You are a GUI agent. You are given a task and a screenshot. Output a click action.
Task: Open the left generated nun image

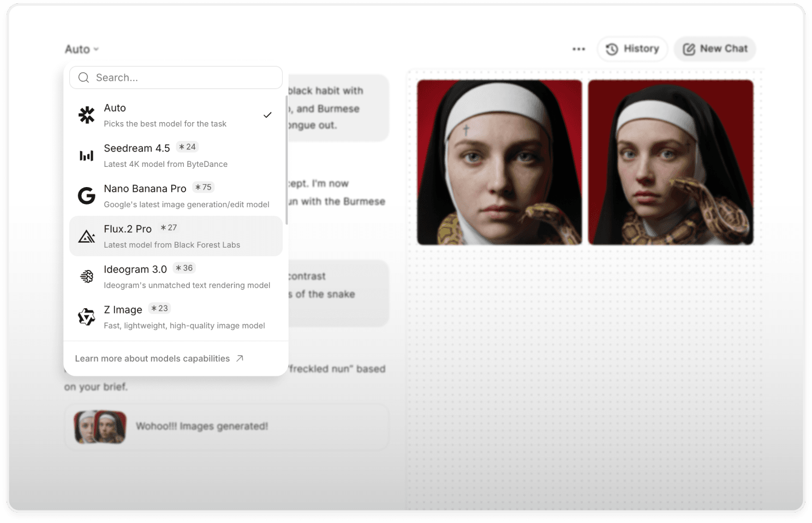[x=499, y=161]
